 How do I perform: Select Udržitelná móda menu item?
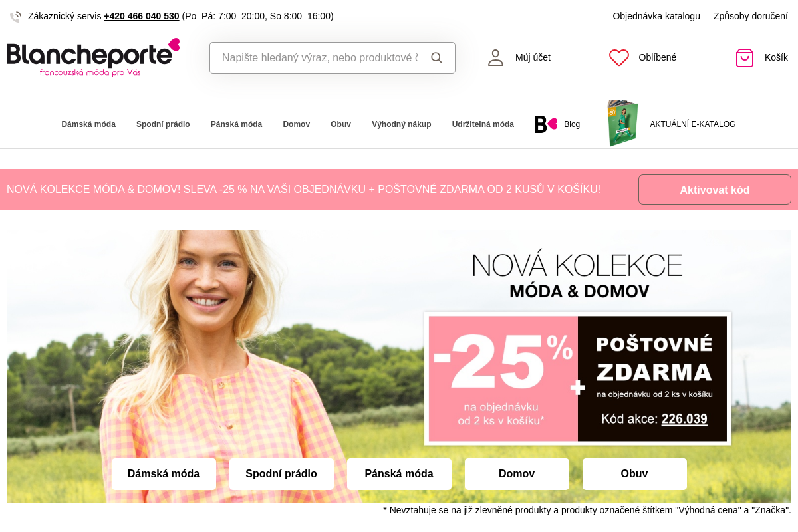pos(483,124)
